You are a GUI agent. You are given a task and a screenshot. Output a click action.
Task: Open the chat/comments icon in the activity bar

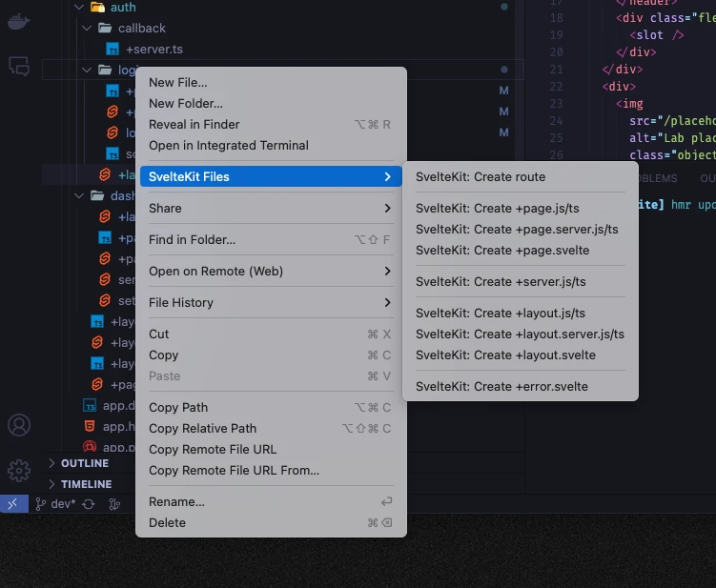coord(18,66)
